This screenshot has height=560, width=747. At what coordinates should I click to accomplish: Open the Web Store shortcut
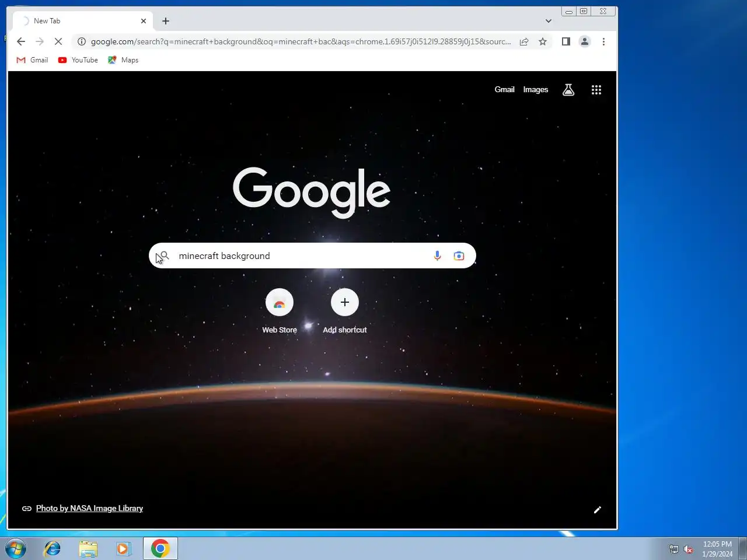point(280,311)
